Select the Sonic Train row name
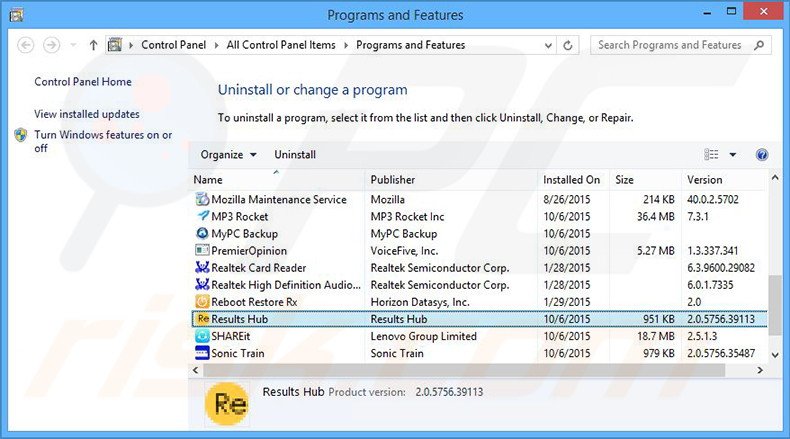The height and width of the screenshot is (439, 790). coord(237,353)
